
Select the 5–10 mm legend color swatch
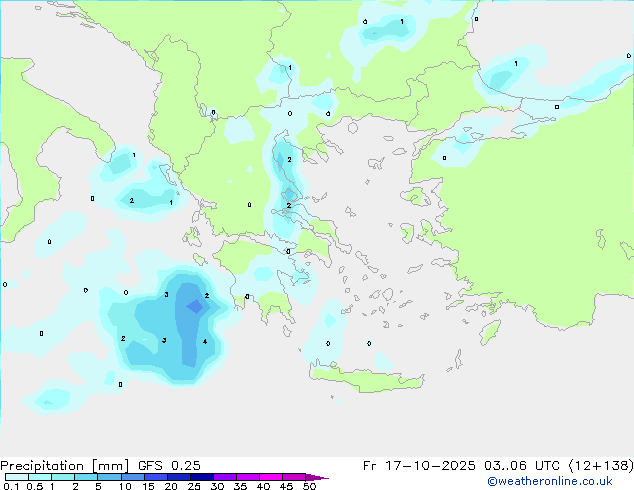(x=109, y=477)
